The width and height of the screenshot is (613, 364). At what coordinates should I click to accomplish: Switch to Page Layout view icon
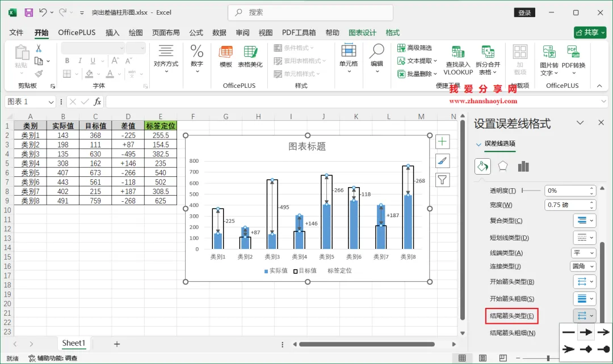tap(483, 358)
